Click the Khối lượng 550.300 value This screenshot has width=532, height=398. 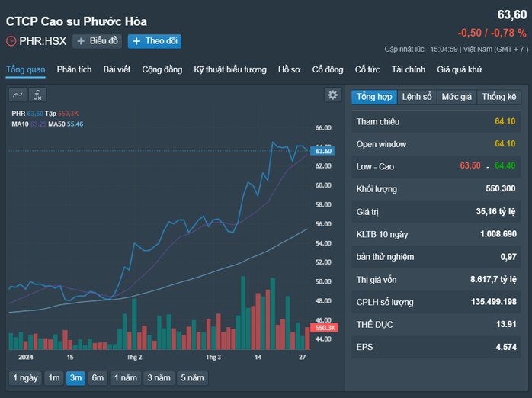pyautogui.click(x=501, y=188)
